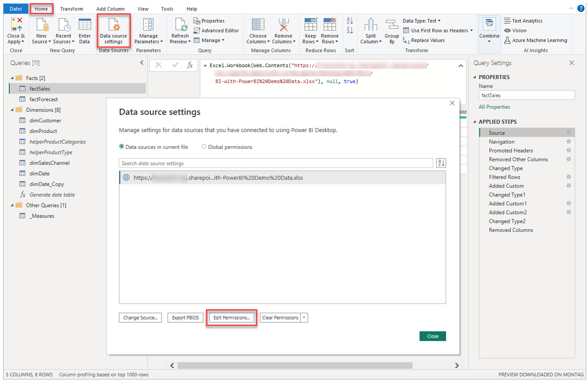Click the Edit Permissions... button
588x383 pixels.
(231, 318)
